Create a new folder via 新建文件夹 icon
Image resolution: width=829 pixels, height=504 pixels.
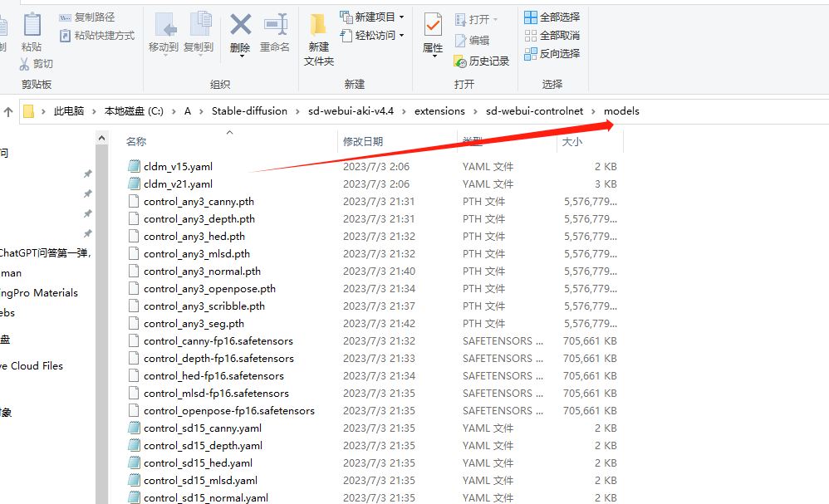click(318, 27)
